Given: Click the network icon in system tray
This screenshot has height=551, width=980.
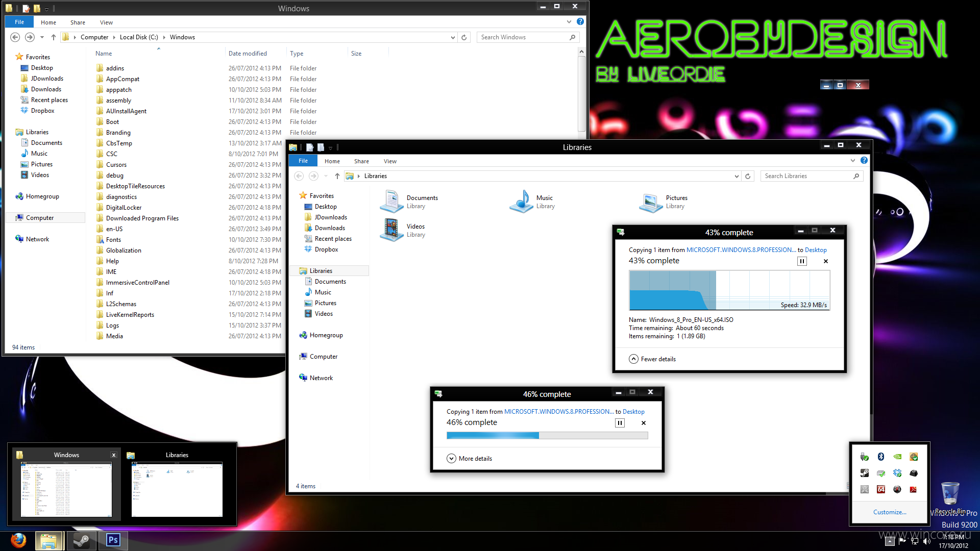Looking at the screenshot, I should tap(914, 541).
